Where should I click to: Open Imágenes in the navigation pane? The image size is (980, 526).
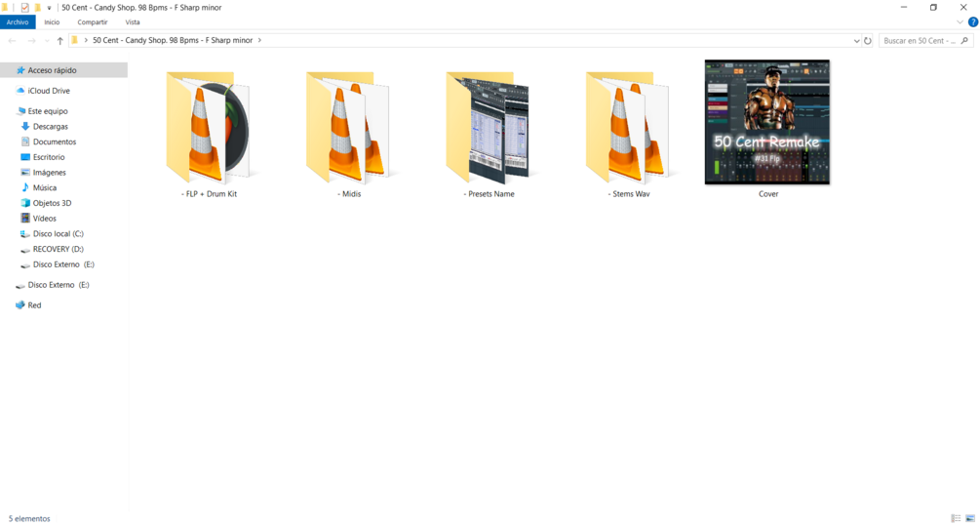tap(50, 173)
